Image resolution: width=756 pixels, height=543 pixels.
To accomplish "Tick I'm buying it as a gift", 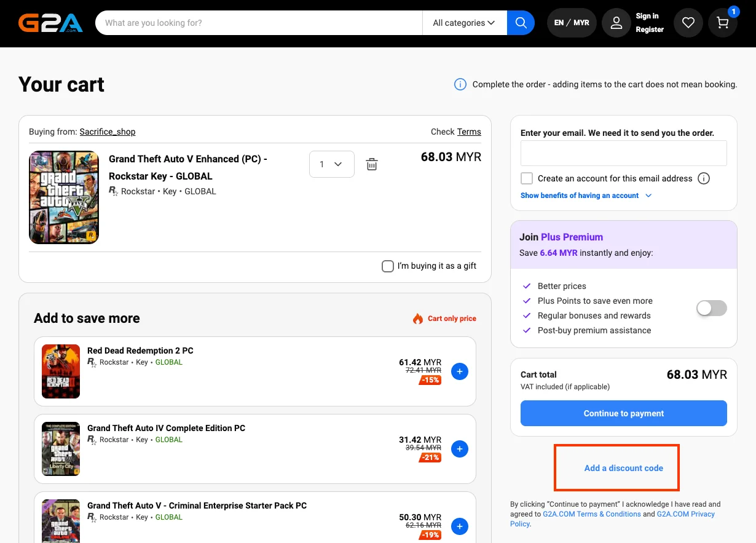I will click(388, 266).
